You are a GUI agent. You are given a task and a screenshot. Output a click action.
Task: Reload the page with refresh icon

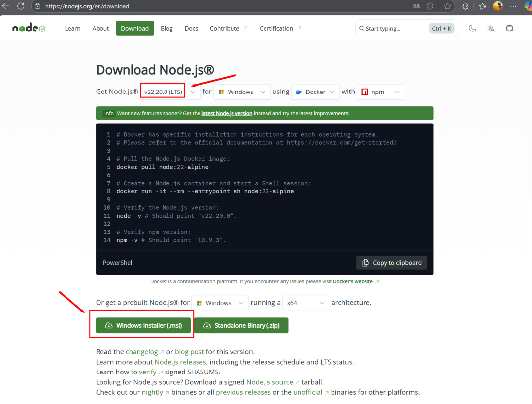click(x=21, y=6)
